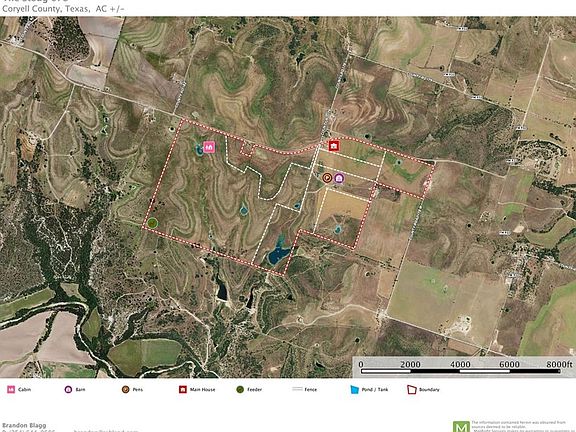Click the blue Pond / Tank legend swatch
Screen dimensions: 576x432
tap(354, 389)
